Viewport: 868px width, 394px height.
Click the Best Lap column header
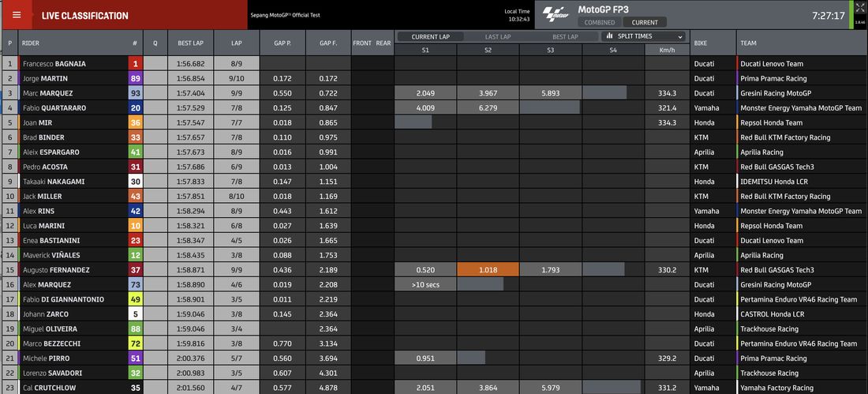(x=190, y=43)
